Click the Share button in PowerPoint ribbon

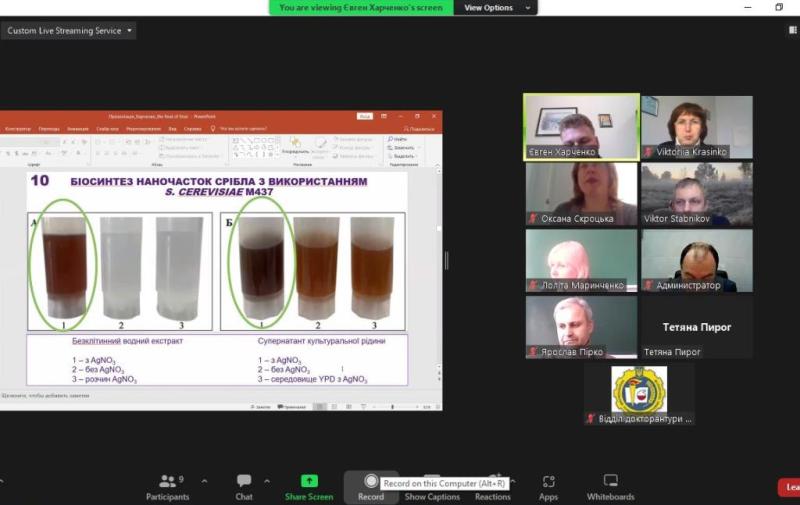418,129
